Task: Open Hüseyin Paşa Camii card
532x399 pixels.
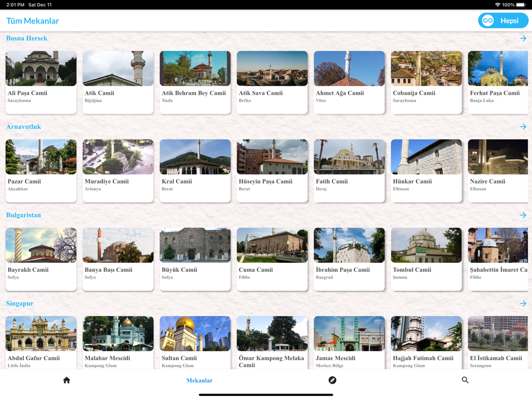Action: coord(272,171)
